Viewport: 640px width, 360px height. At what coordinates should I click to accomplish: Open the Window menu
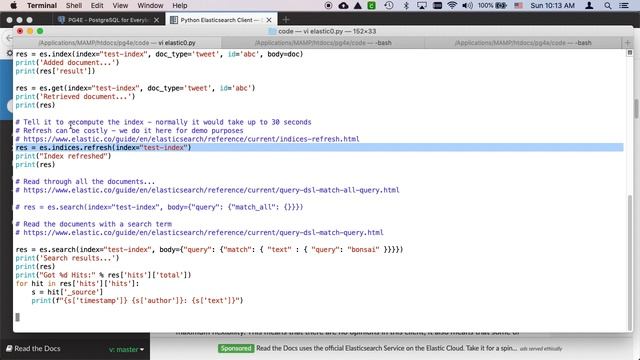click(x=150, y=5)
